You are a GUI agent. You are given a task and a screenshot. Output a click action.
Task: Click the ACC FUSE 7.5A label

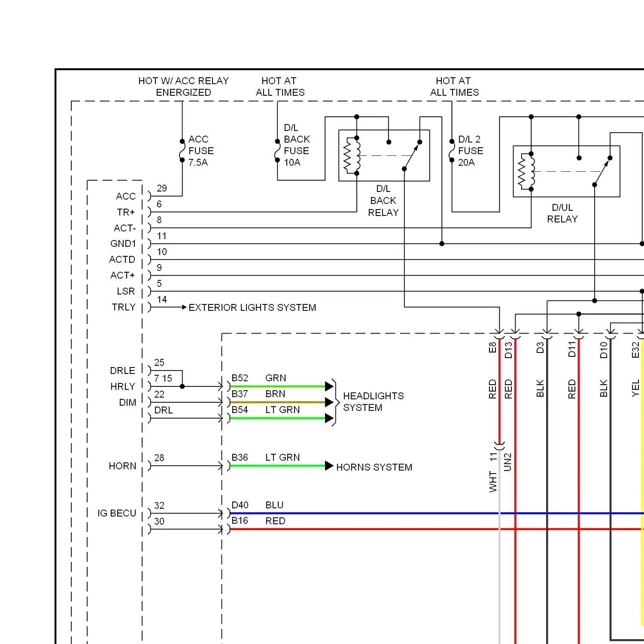tap(201, 151)
